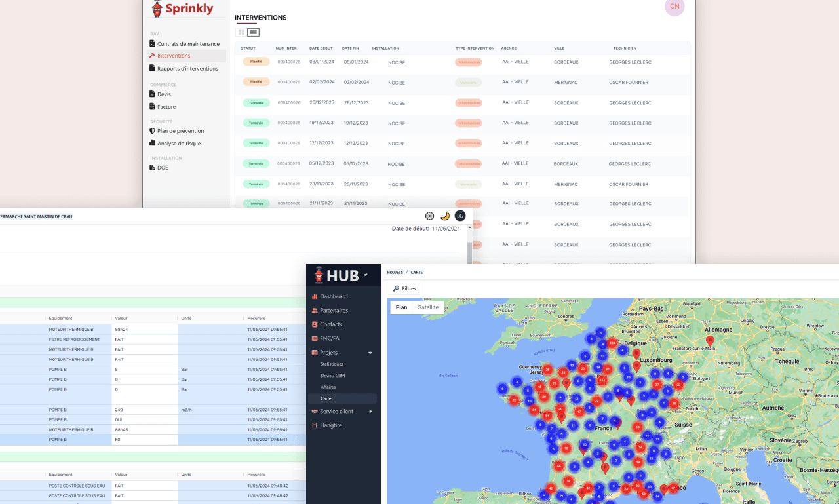This screenshot has height=504, width=839.
Task: Click the Contrats de maintenance icon
Action: click(x=152, y=44)
